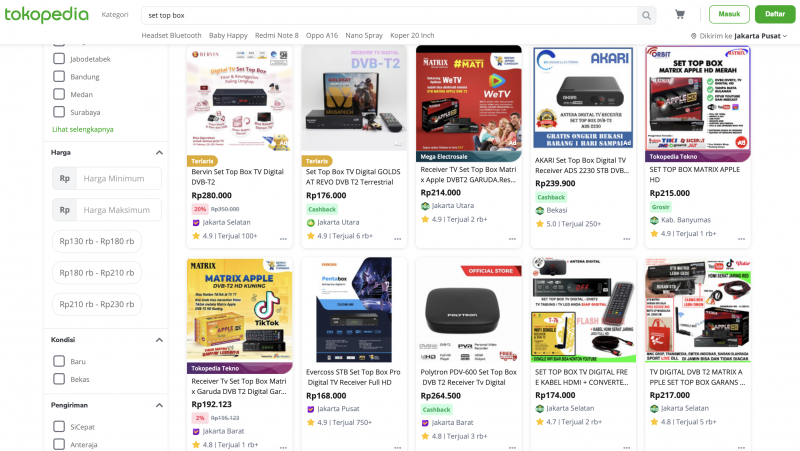This screenshot has width=800, height=451.
Task: Open three-dot menu on GOLDSAT REVO product
Action: tap(397, 239)
